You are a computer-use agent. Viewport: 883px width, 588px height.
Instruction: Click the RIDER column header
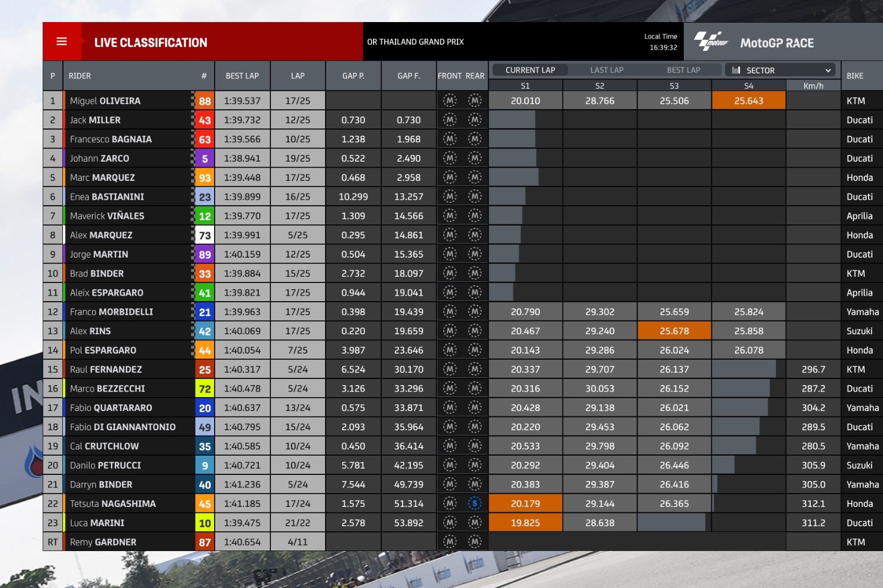(x=80, y=76)
